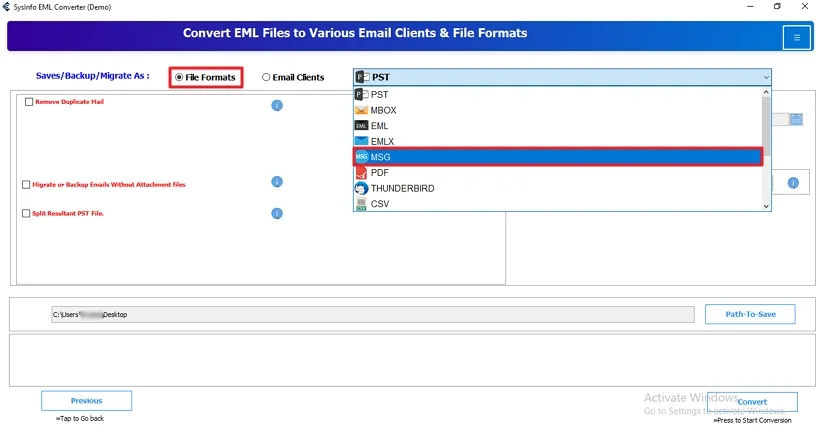Select the Email Clients radio button
This screenshot has height=437, width=820.
266,77
